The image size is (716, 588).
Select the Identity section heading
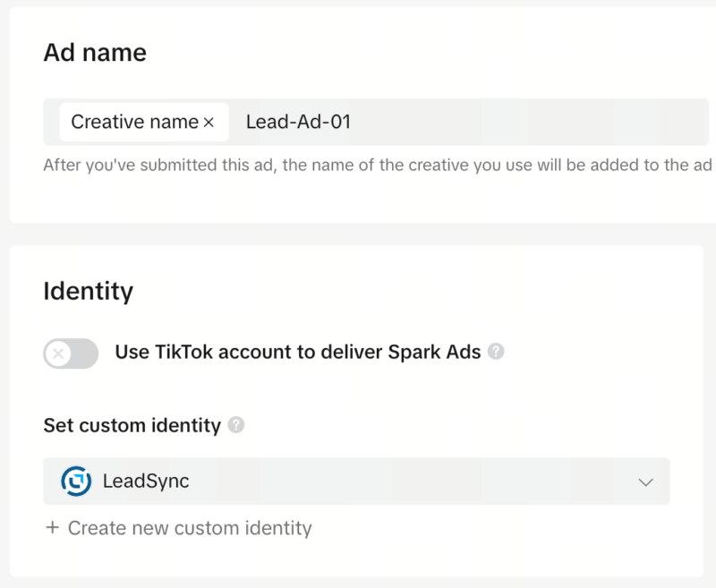[88, 291]
